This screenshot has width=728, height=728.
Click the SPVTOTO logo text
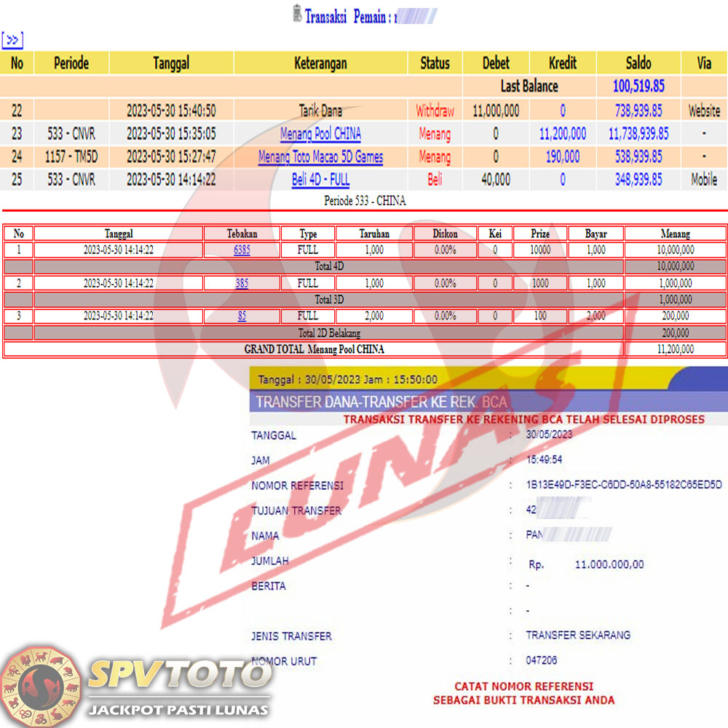pyautogui.click(x=177, y=676)
